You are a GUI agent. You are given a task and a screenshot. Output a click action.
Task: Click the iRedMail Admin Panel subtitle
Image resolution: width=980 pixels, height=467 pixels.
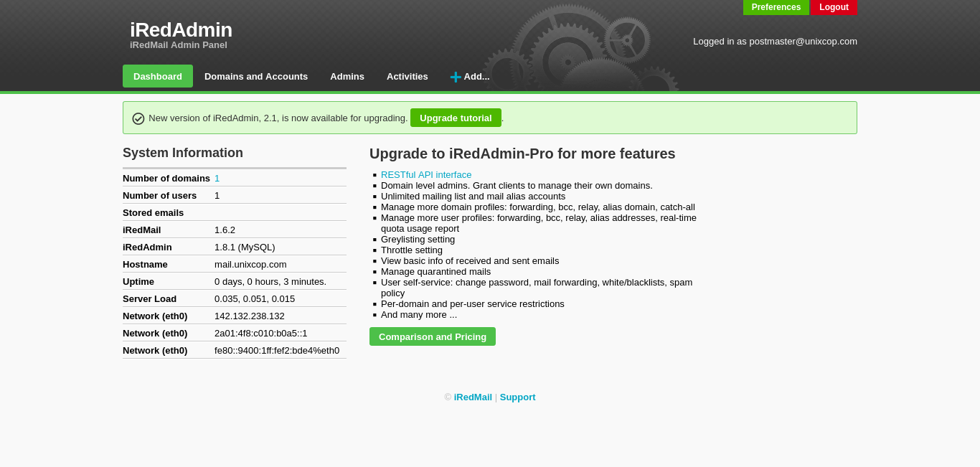[179, 44]
